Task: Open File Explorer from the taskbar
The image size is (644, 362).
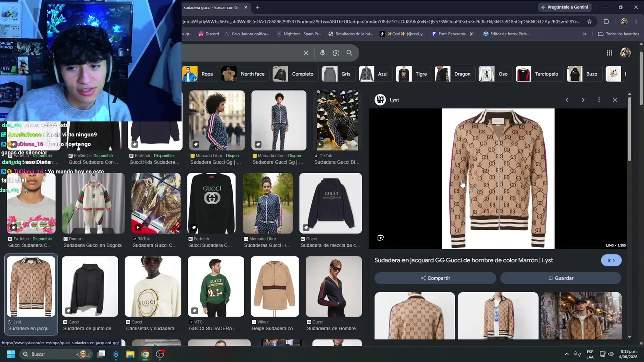Action: [x=130, y=354]
